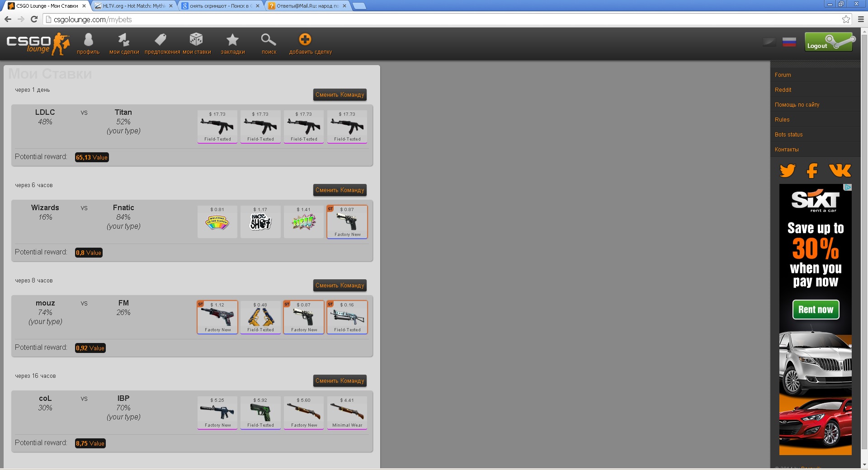868x470 pixels.
Task: Select $1.12 StatTrak Factory New weapon
Action: point(217,317)
